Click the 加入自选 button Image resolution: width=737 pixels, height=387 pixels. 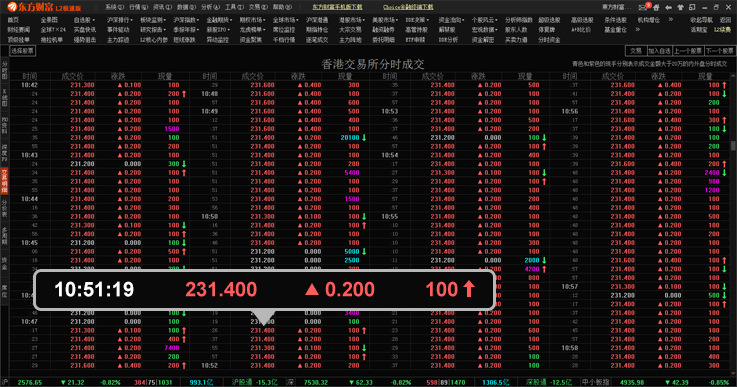pos(659,51)
